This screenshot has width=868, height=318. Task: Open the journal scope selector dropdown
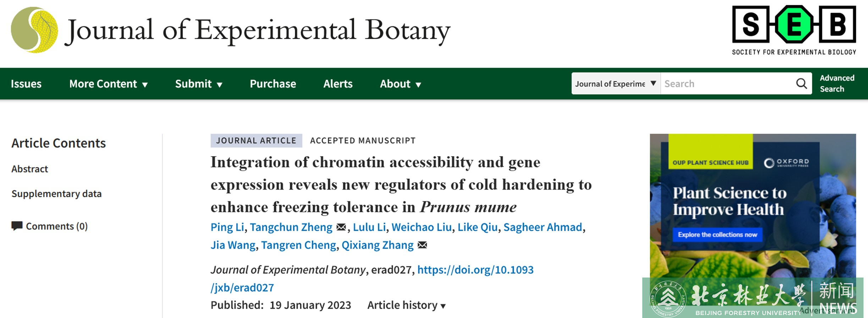616,84
